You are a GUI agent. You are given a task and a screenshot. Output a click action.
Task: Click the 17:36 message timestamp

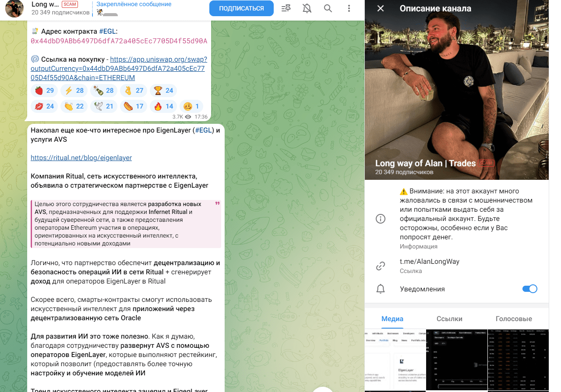click(201, 117)
